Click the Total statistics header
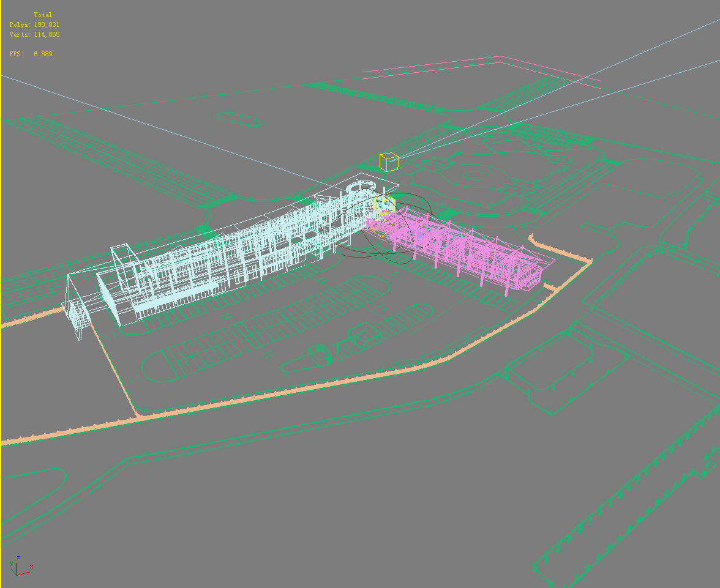This screenshot has width=720, height=588. point(43,15)
